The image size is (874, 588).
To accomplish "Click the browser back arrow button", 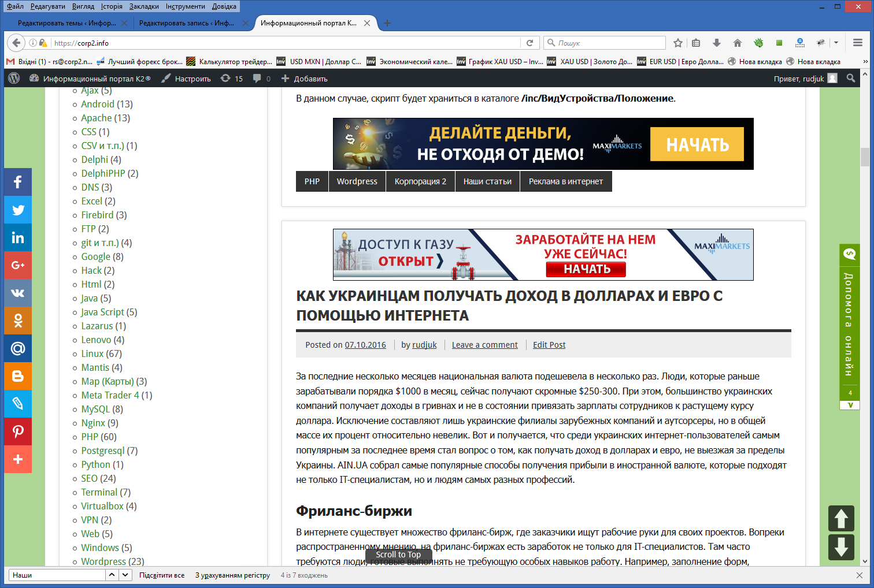I will tap(16, 43).
